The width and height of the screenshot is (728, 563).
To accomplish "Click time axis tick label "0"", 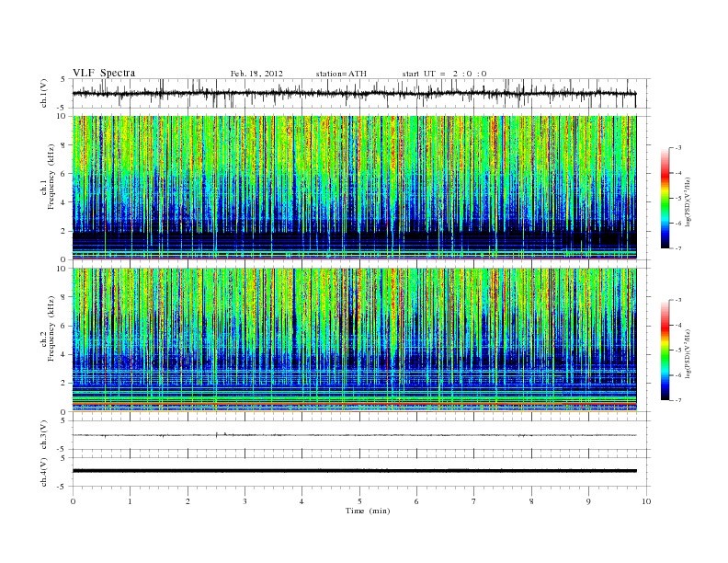I will [x=73, y=501].
